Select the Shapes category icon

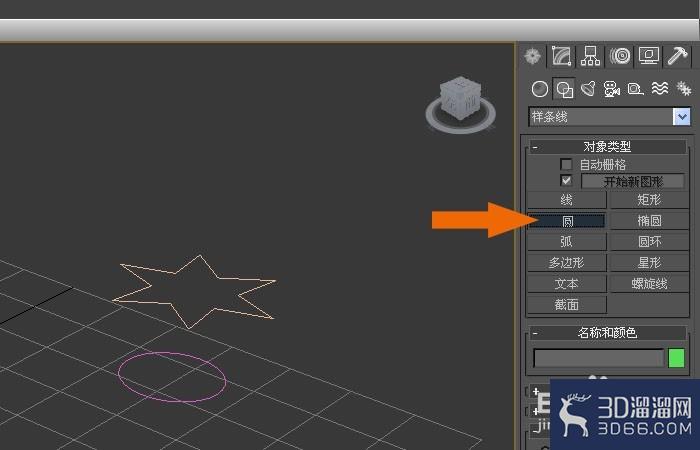pos(564,89)
